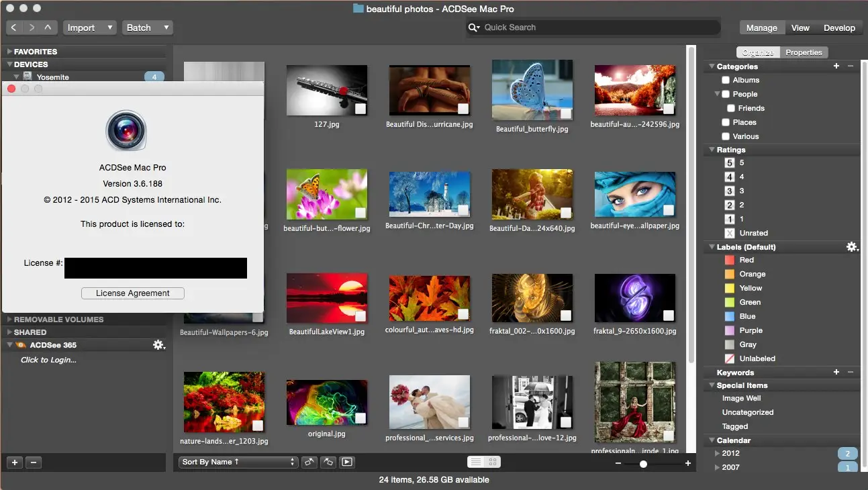Viewport: 868px width, 490px height.
Task: Expand the FAVORITES section
Action: pyautogui.click(x=10, y=52)
